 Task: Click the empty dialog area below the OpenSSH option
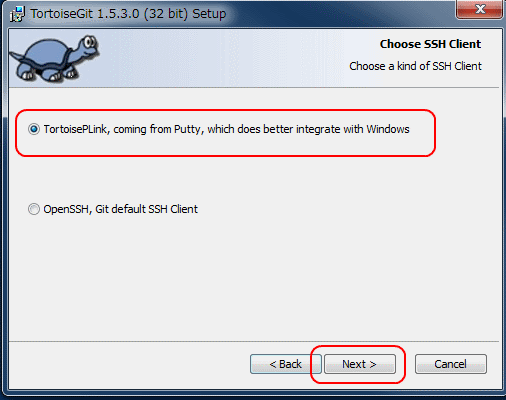point(253,277)
